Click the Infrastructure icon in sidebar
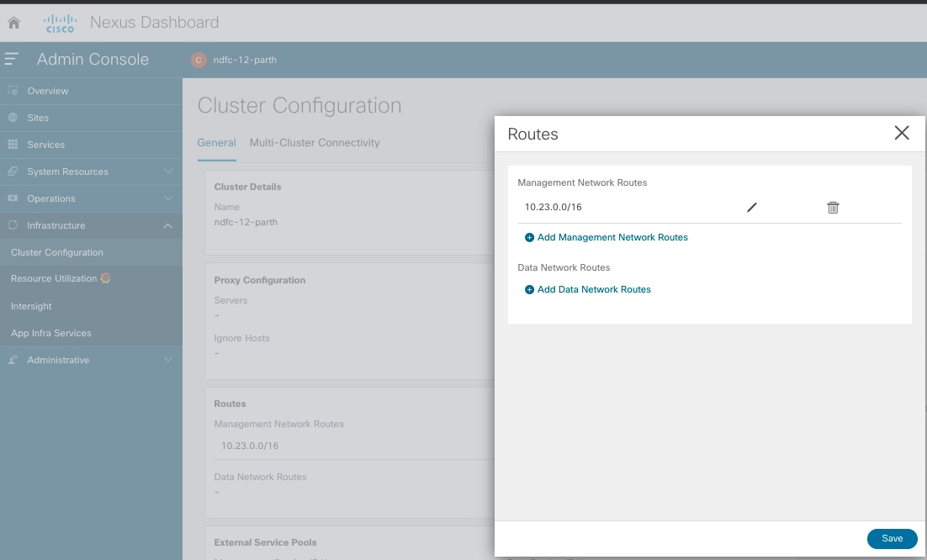The height and width of the screenshot is (560, 927). 13,225
